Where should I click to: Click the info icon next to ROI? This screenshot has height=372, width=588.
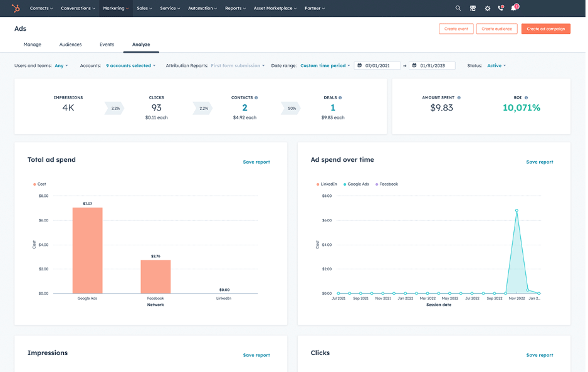[x=527, y=97]
